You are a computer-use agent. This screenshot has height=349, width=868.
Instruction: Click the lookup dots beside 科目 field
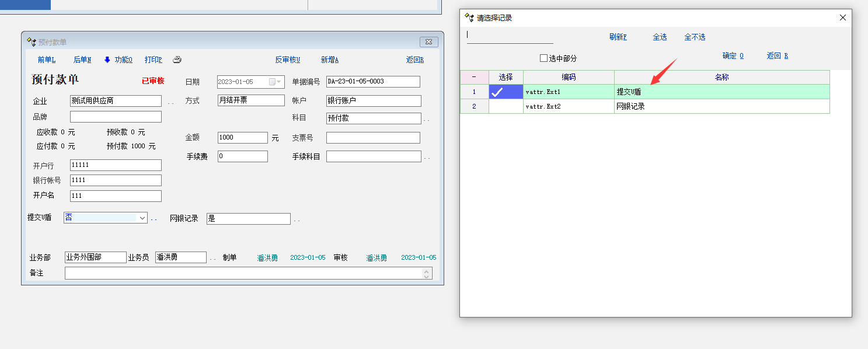click(426, 119)
